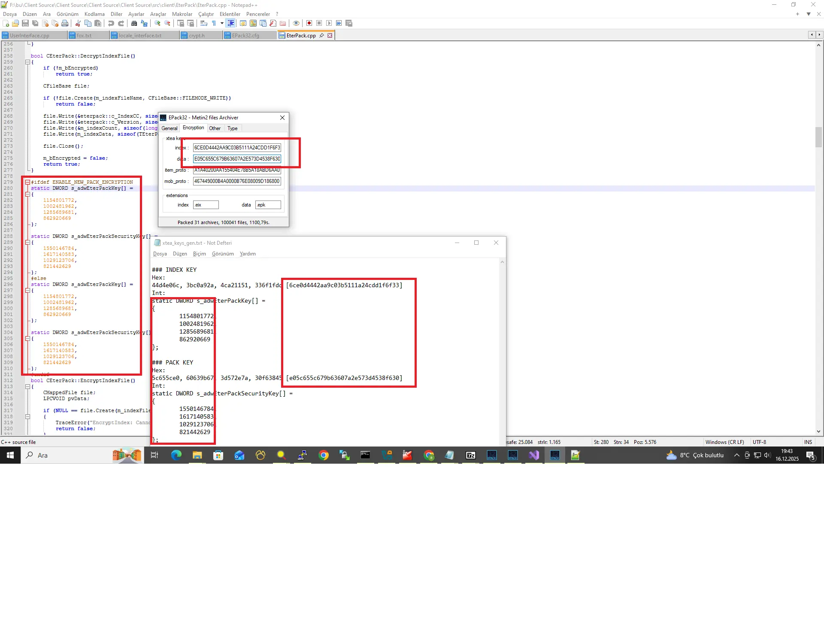Open Windows Start menu
824x644 pixels.
click(x=10, y=455)
